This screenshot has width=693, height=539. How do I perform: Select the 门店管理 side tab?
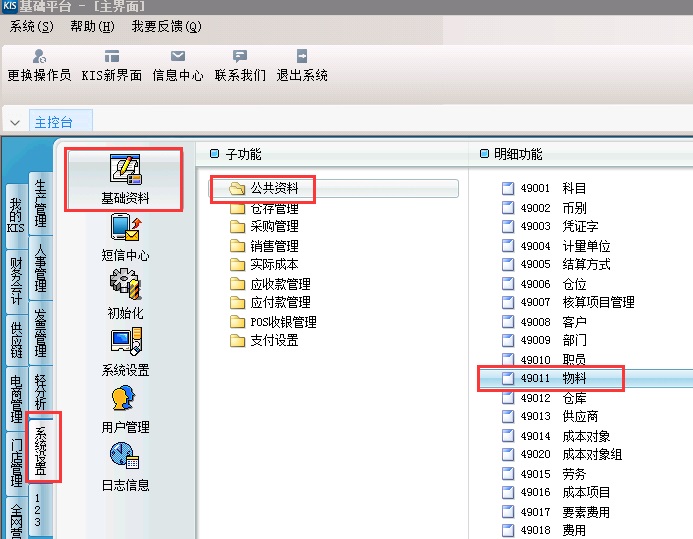tap(16, 463)
